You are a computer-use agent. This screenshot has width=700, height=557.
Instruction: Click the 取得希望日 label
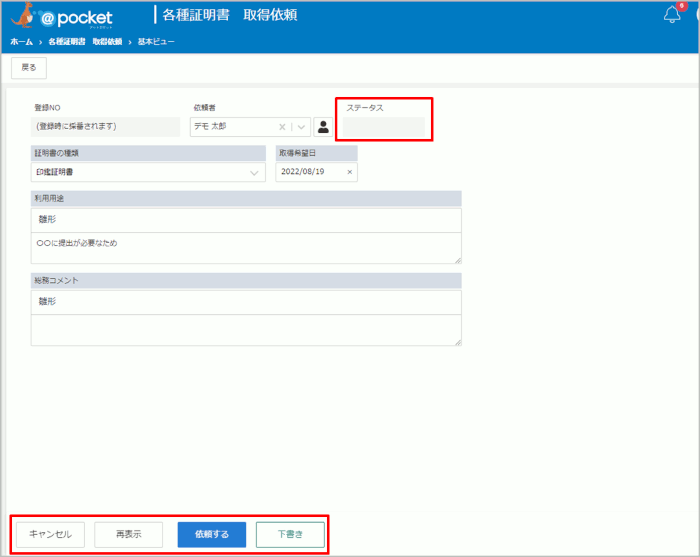tap(297, 153)
